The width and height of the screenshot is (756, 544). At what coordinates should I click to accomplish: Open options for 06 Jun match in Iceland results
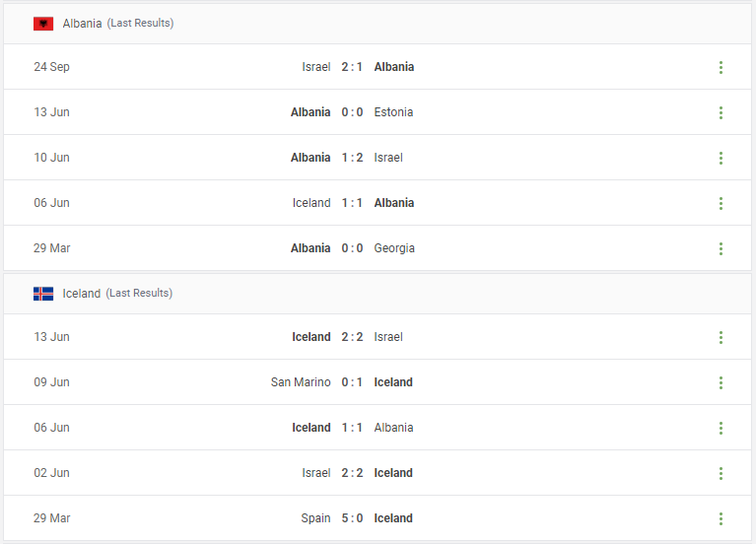(x=721, y=428)
